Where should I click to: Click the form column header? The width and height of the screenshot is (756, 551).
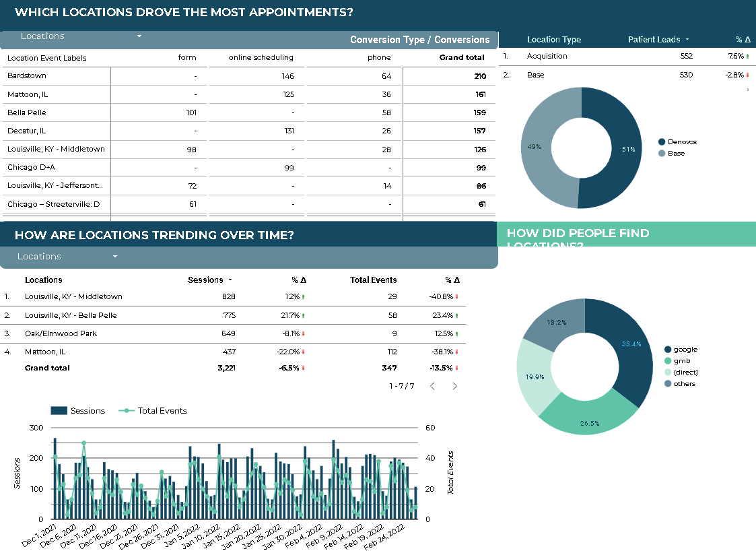click(187, 57)
